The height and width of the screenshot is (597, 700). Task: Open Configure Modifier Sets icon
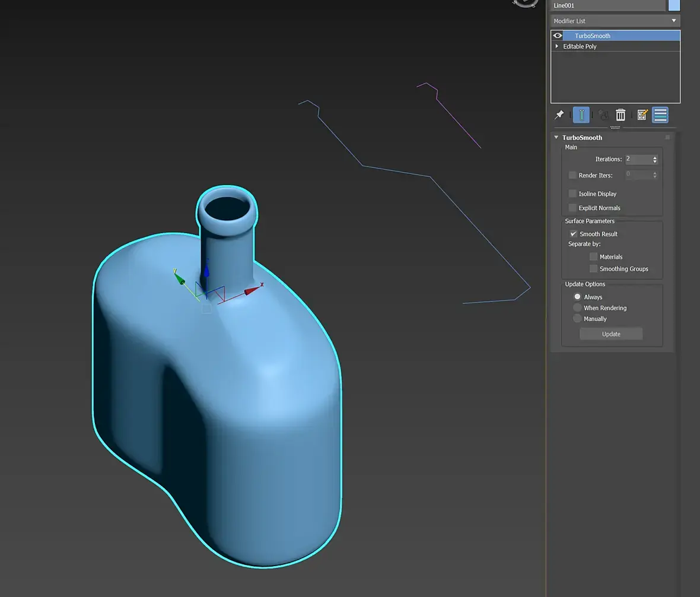tap(642, 115)
